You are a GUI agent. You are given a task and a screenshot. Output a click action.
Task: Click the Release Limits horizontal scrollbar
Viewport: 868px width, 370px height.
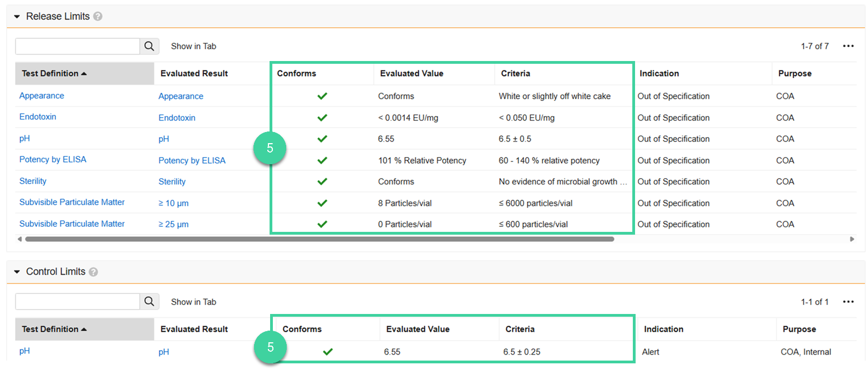319,239
